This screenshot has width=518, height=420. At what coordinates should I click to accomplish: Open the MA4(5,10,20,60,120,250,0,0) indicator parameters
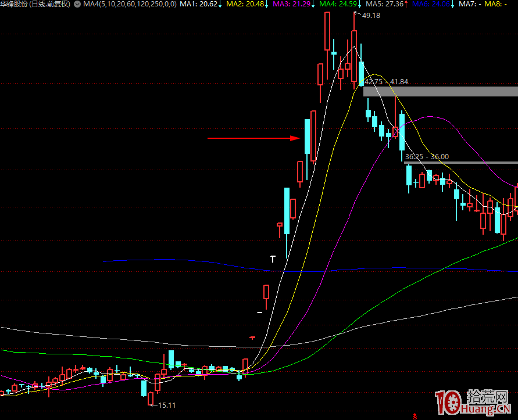[130, 4]
